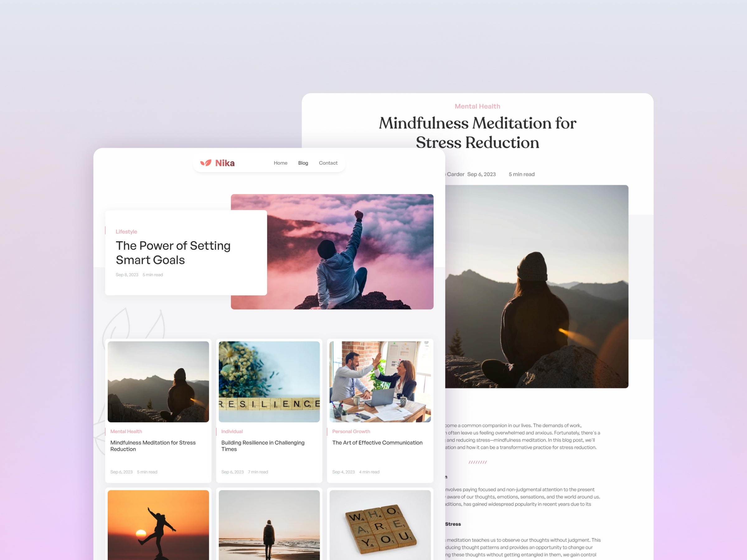Image resolution: width=747 pixels, height=560 pixels.
Task: Click the 5 min read label on featured post
Action: 152,275
